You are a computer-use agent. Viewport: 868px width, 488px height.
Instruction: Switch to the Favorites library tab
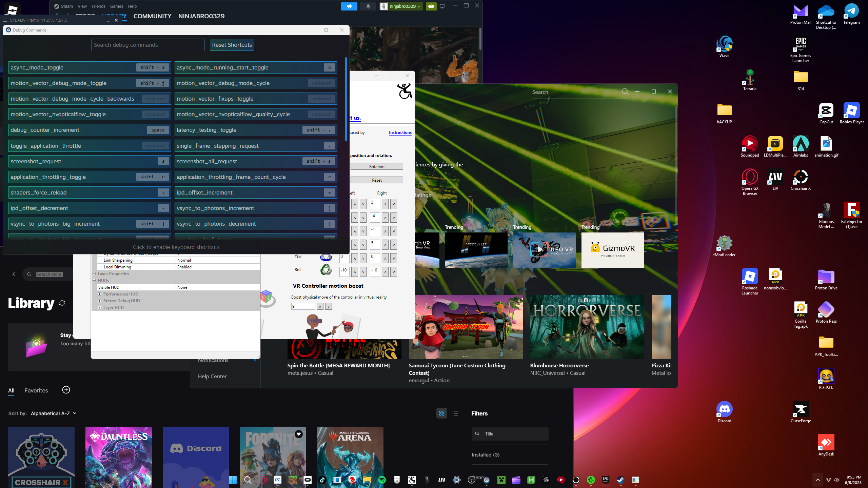(36, 390)
